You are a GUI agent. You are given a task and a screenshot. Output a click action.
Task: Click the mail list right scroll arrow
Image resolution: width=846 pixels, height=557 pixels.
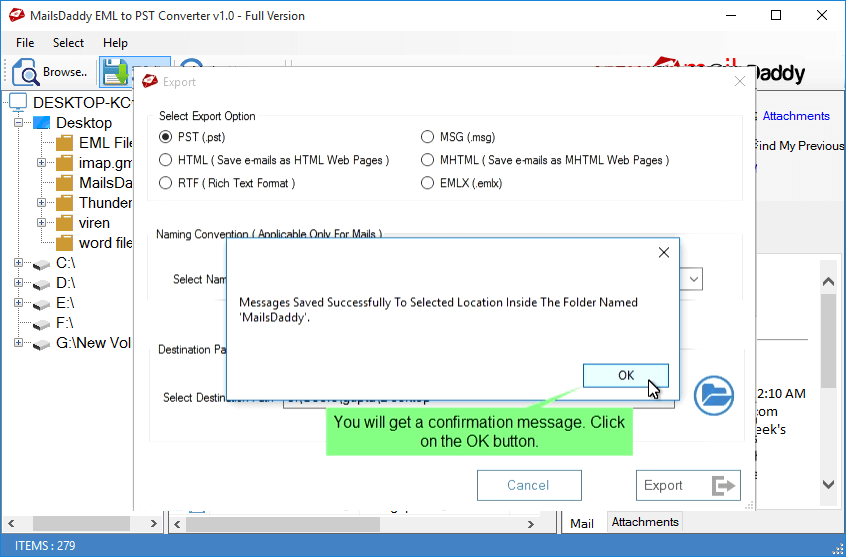(531, 524)
